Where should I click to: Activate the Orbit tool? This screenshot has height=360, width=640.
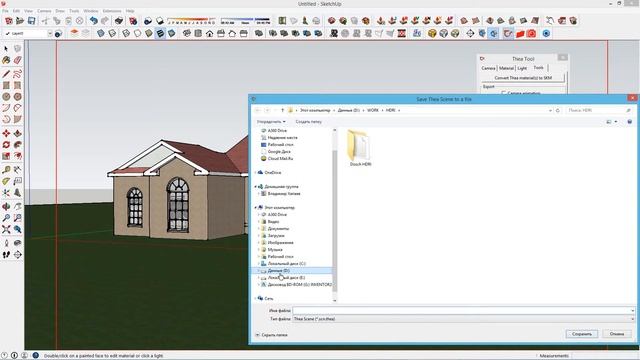[6, 207]
